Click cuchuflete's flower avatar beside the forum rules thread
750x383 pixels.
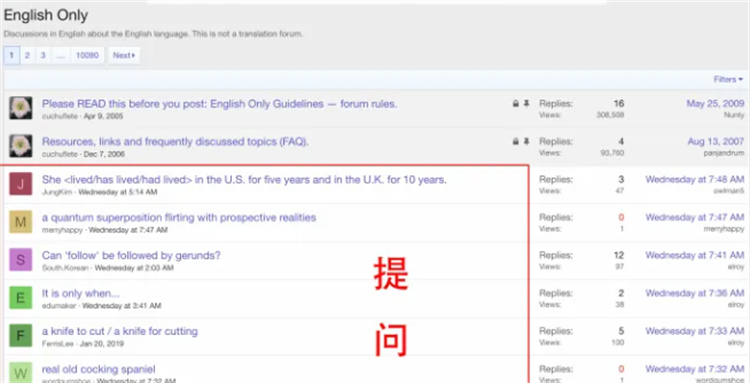coord(21,108)
